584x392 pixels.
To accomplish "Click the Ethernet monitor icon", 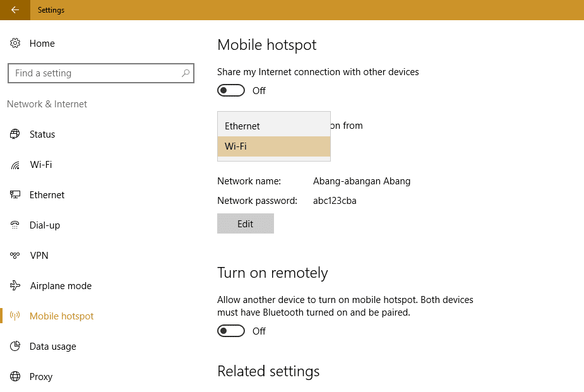I will click(x=15, y=194).
